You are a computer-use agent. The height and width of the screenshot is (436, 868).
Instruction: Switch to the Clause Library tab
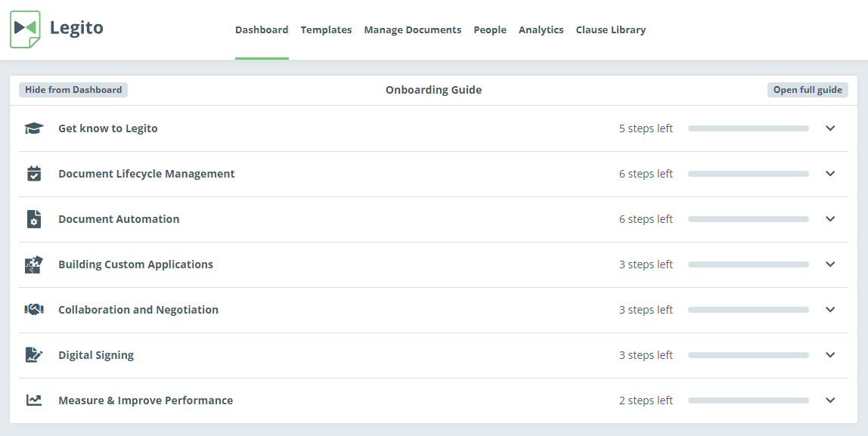611,30
